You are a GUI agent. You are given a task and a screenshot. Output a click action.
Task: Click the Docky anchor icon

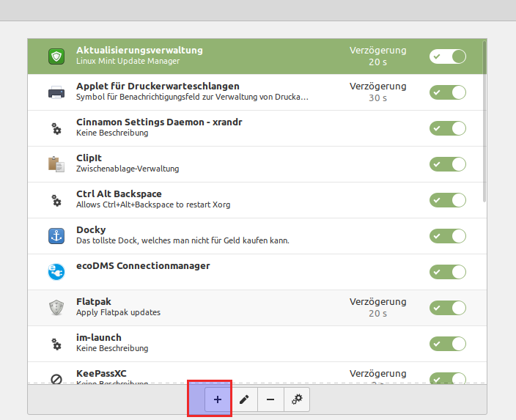pyautogui.click(x=56, y=235)
